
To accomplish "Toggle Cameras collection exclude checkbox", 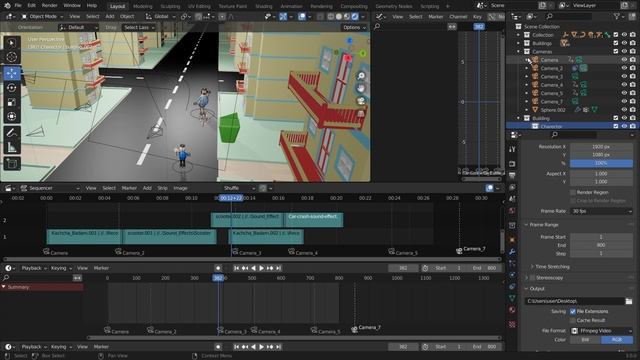I will 616,51.
